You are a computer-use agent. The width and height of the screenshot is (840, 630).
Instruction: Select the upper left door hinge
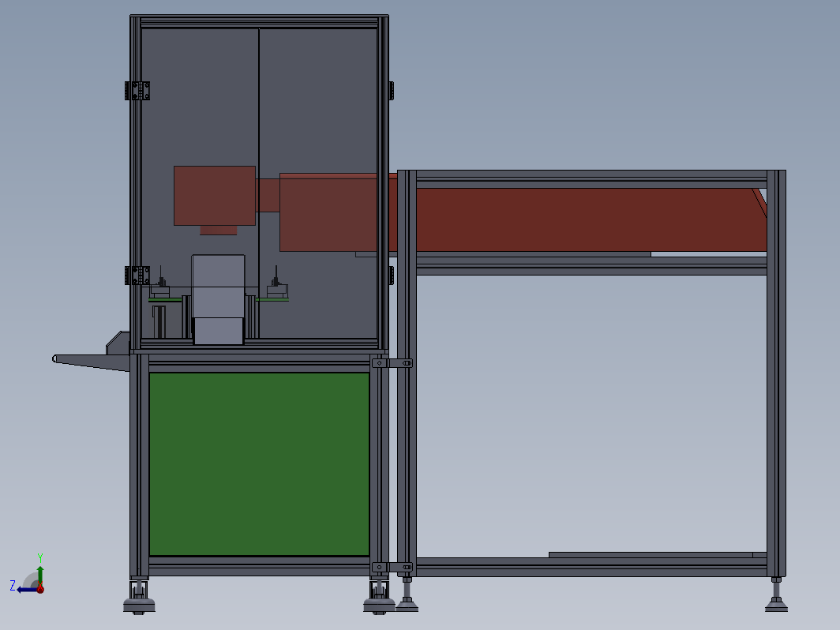(137, 91)
